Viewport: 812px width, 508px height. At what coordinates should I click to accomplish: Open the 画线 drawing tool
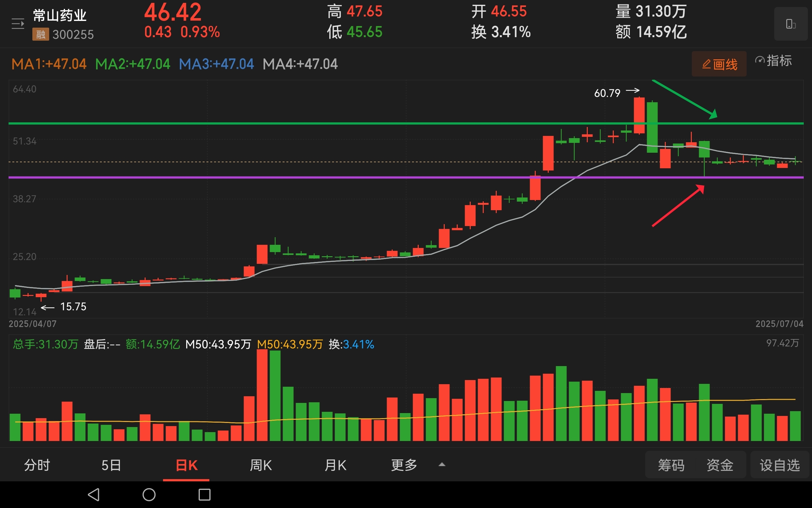click(x=719, y=64)
